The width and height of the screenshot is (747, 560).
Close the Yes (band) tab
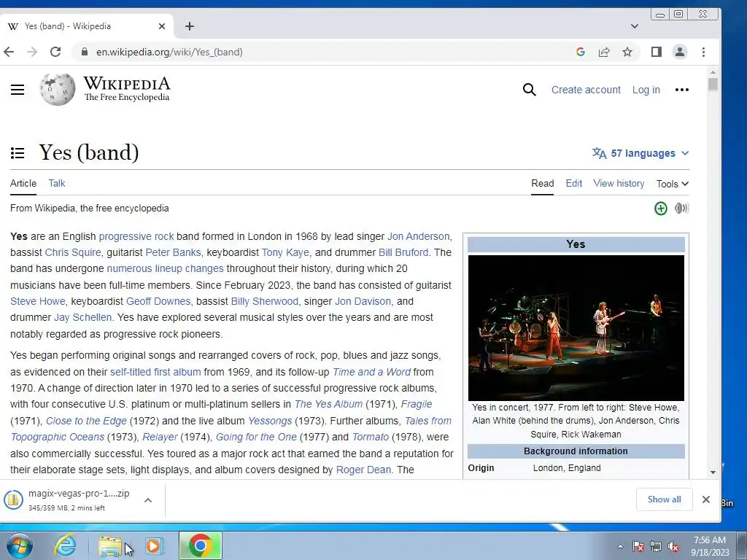162,26
